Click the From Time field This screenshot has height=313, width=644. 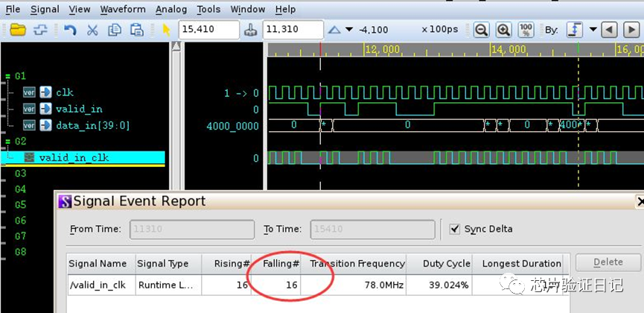(192, 229)
